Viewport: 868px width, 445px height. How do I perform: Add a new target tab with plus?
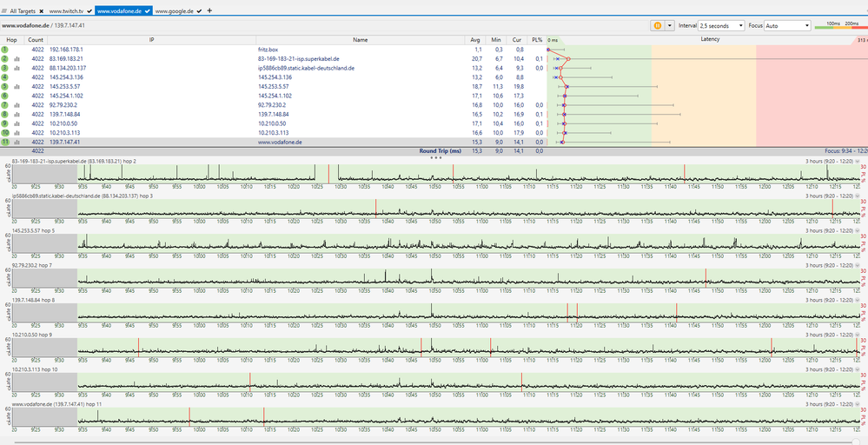[x=209, y=10]
